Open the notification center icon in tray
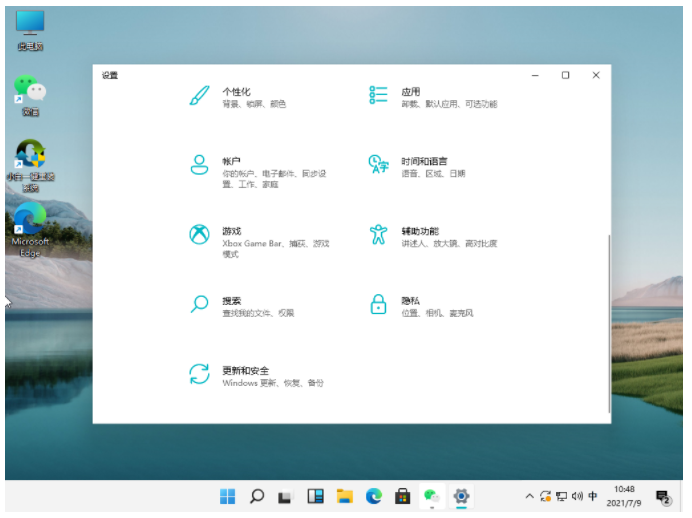 pos(662,496)
